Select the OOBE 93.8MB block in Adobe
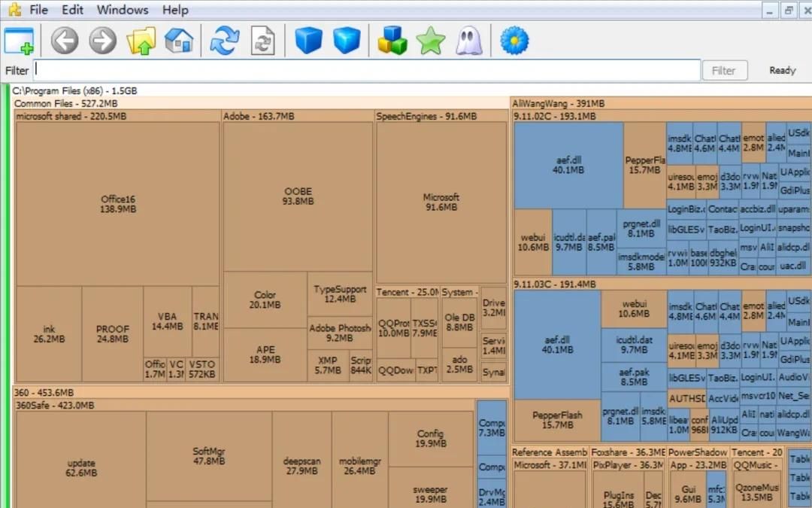Screen dimensions: 812x508 [298, 196]
